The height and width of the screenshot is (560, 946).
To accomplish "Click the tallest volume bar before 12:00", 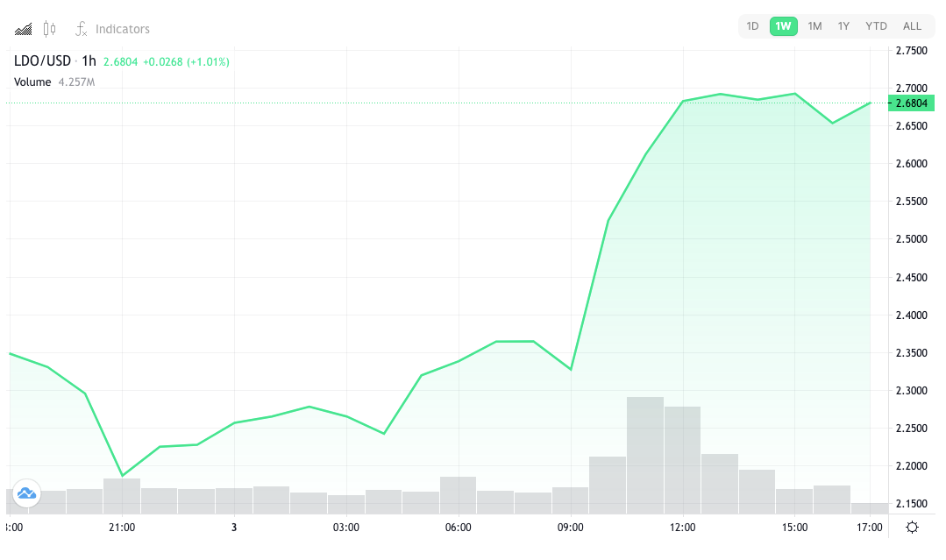I will [645, 455].
